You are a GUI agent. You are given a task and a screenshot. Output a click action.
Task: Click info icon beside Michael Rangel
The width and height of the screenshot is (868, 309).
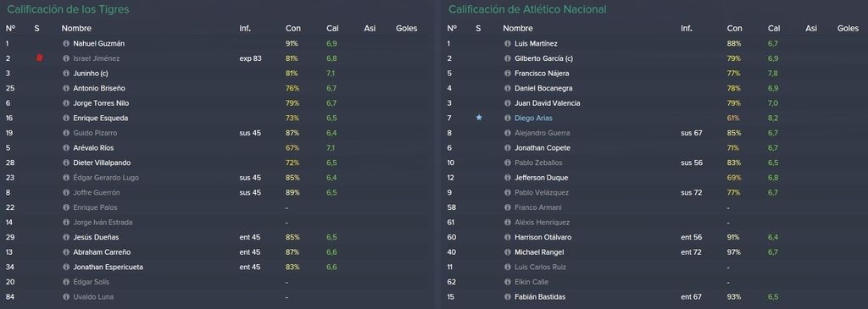tap(508, 252)
